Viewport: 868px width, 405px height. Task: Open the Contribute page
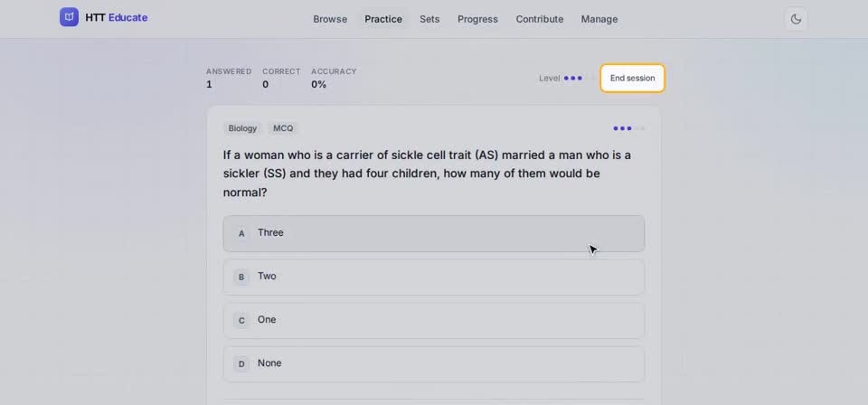point(540,19)
